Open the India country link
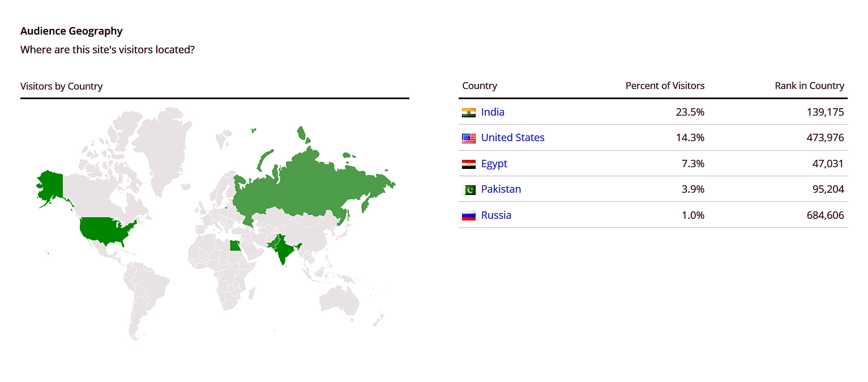This screenshot has width=868, height=382. pyautogui.click(x=493, y=112)
